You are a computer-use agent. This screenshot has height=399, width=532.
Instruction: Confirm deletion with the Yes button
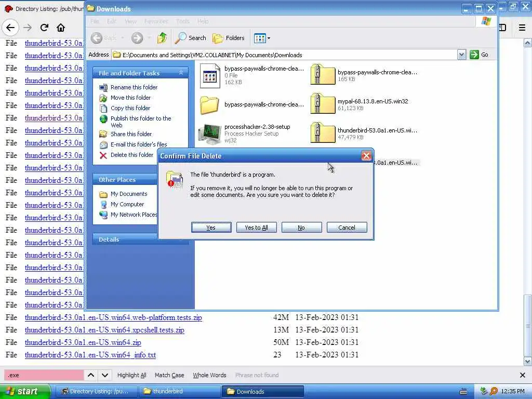211,228
